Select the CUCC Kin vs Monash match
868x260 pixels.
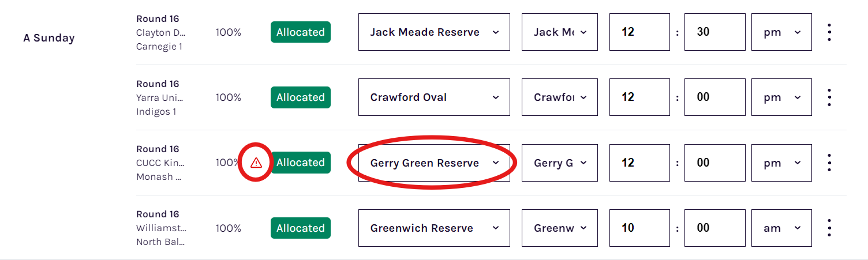[x=161, y=163]
